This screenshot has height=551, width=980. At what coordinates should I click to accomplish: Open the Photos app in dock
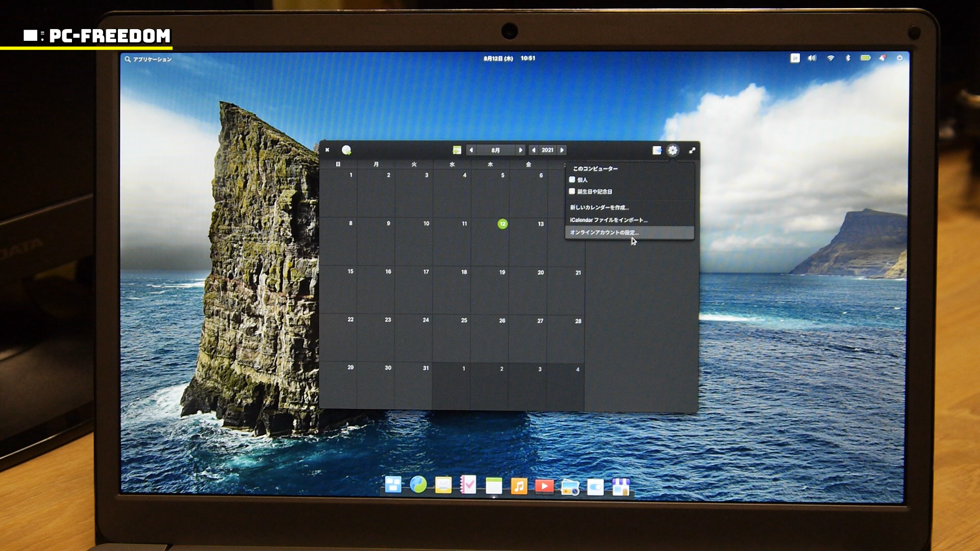[570, 487]
